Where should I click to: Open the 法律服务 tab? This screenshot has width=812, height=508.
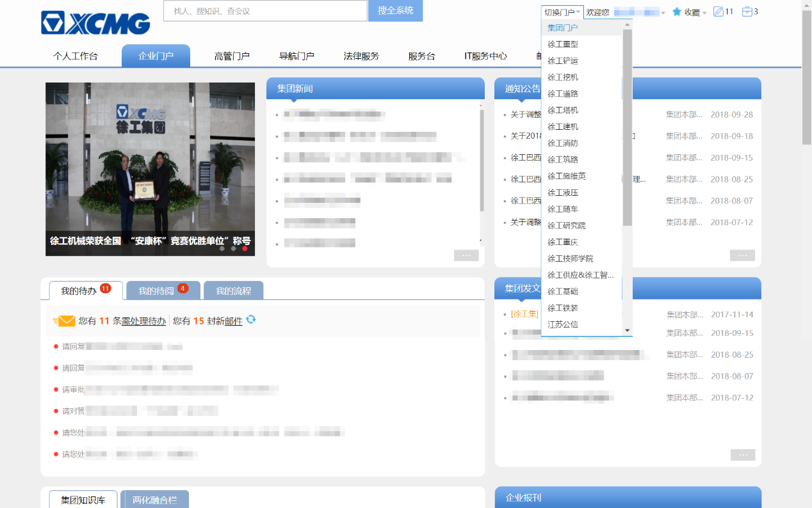[x=361, y=56]
